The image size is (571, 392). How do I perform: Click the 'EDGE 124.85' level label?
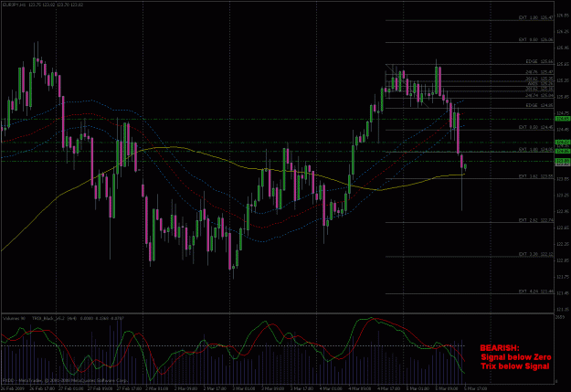click(539, 105)
